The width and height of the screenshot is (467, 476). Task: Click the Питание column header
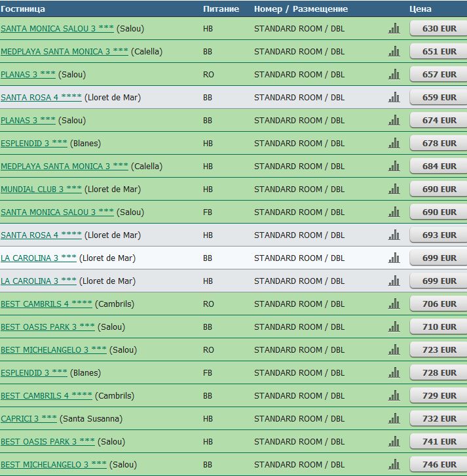click(x=221, y=9)
